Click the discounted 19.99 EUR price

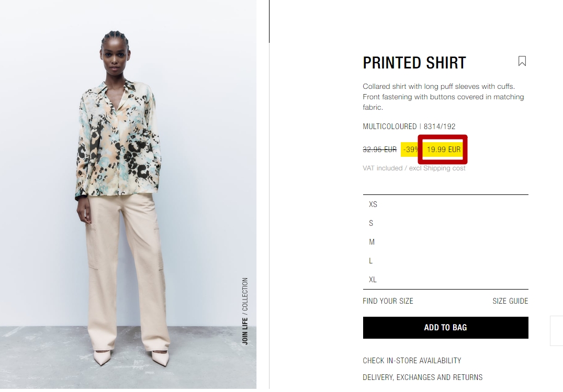click(443, 149)
